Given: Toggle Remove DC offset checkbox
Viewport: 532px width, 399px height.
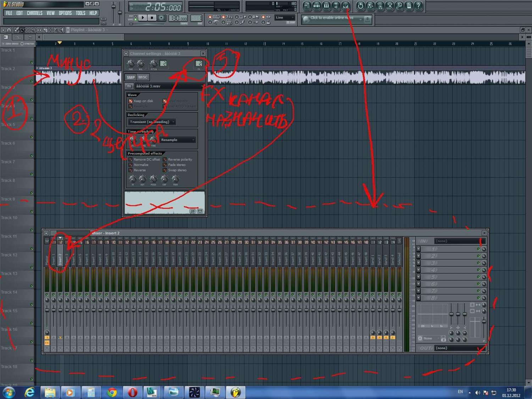Looking at the screenshot, I should coord(131,160).
